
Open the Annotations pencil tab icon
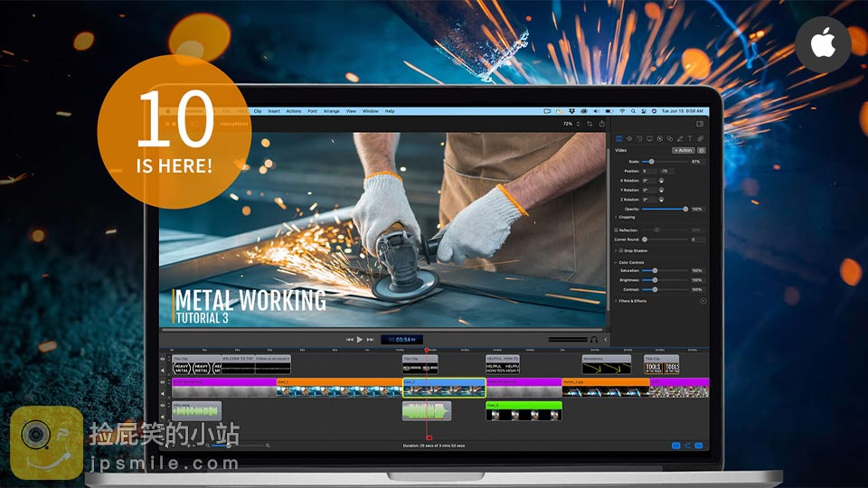point(680,139)
